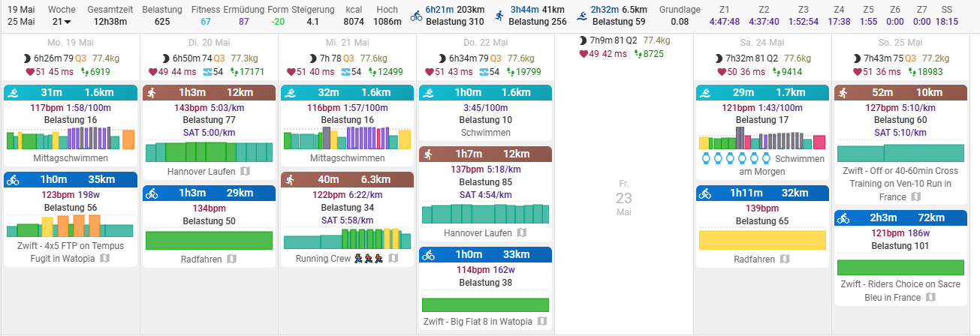
Task: Click heart icon on Saturday's wellness row
Action: [x=722, y=72]
